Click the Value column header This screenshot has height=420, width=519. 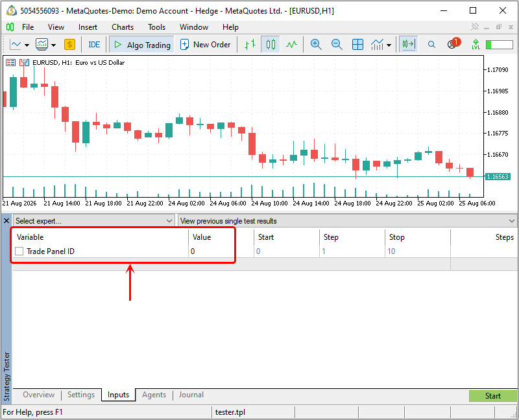click(221, 237)
